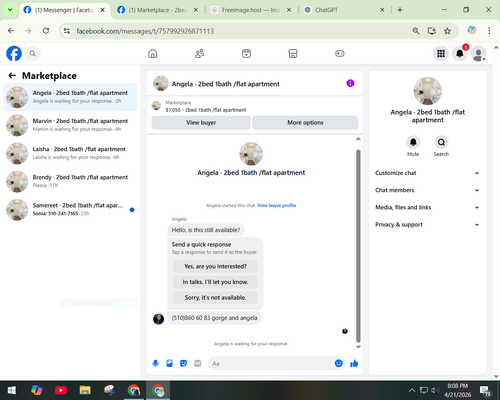
Task: Open the Marketplace storefront icon in top navigation
Action: click(293, 53)
